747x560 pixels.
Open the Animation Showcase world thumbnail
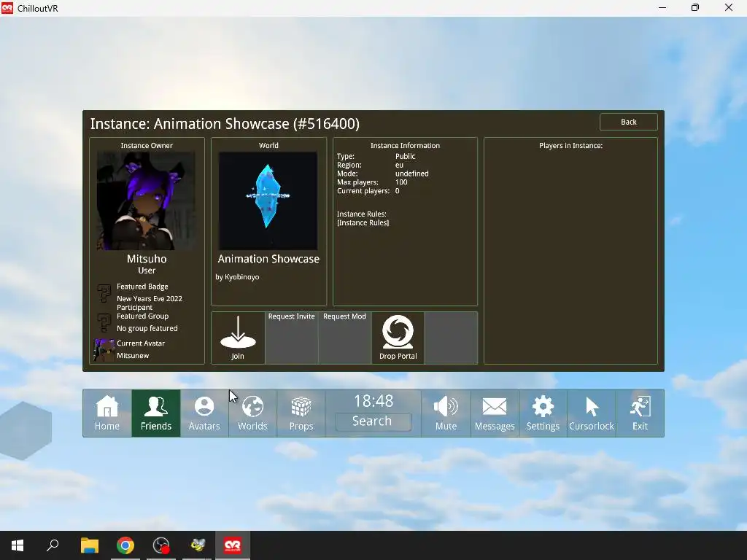268,201
